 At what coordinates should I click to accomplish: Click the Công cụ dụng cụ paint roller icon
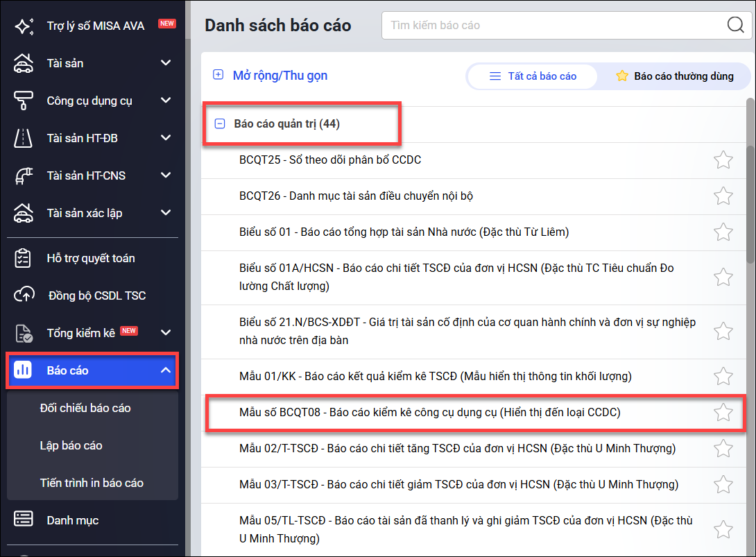pos(24,101)
